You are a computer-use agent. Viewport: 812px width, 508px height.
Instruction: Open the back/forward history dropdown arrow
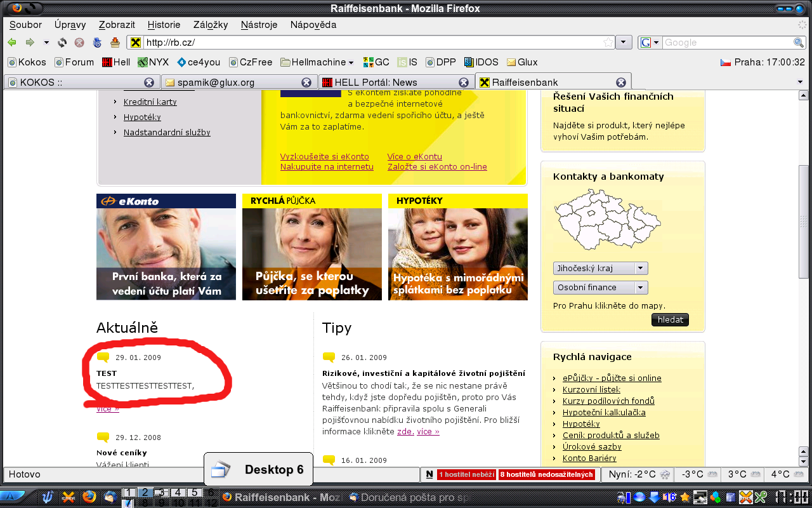tap(46, 43)
